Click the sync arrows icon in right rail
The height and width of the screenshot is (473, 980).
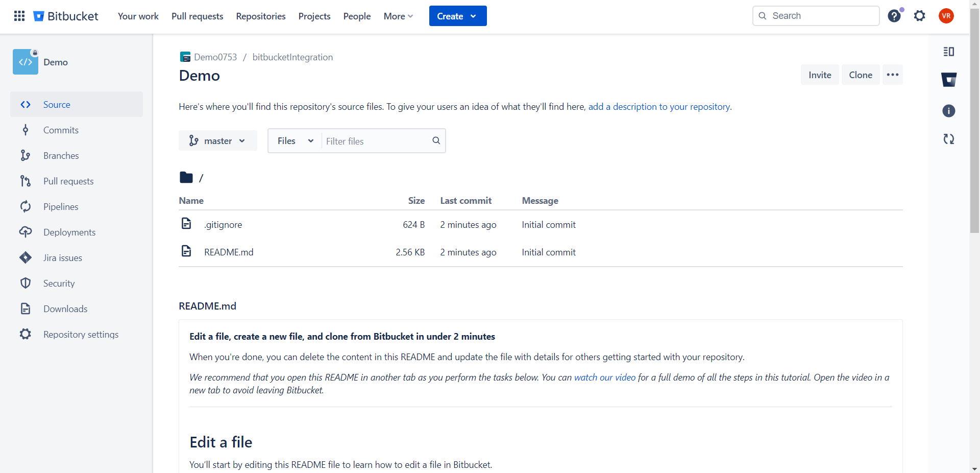point(948,139)
